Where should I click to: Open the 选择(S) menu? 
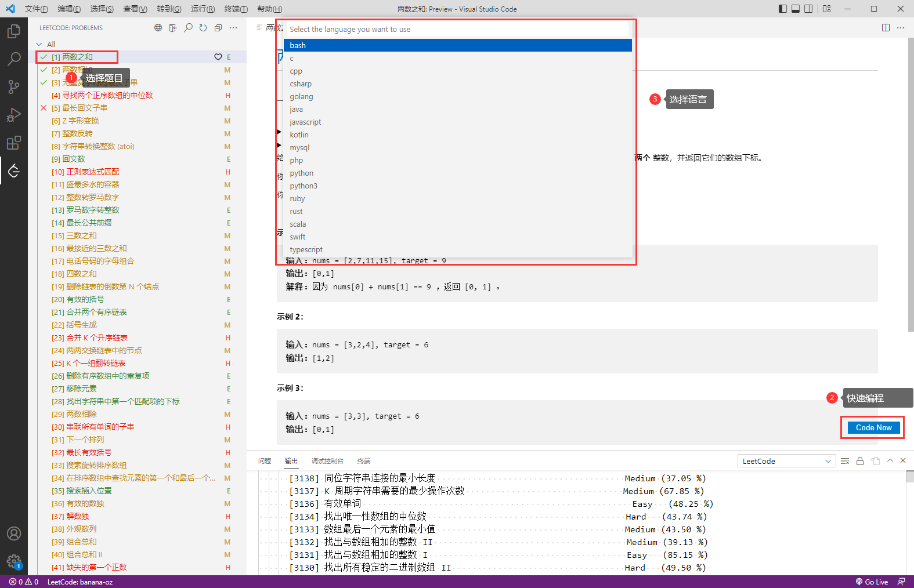pos(102,9)
